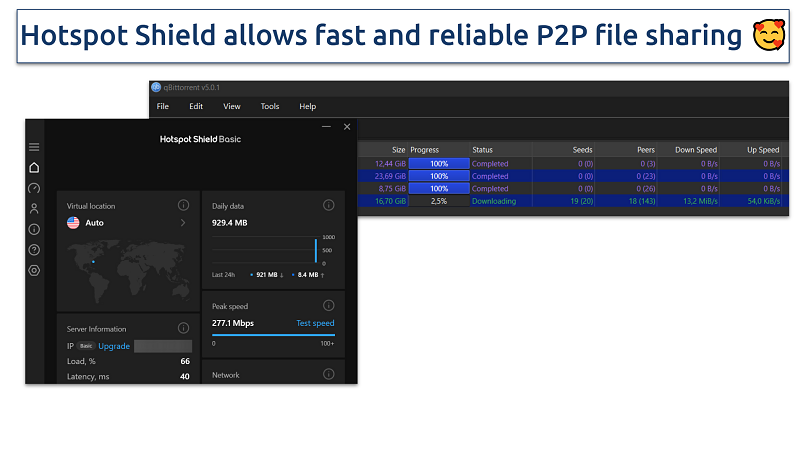Screen dimensions: 806x453
Task: Expand the Auto virtual location chevron
Action: tap(182, 223)
